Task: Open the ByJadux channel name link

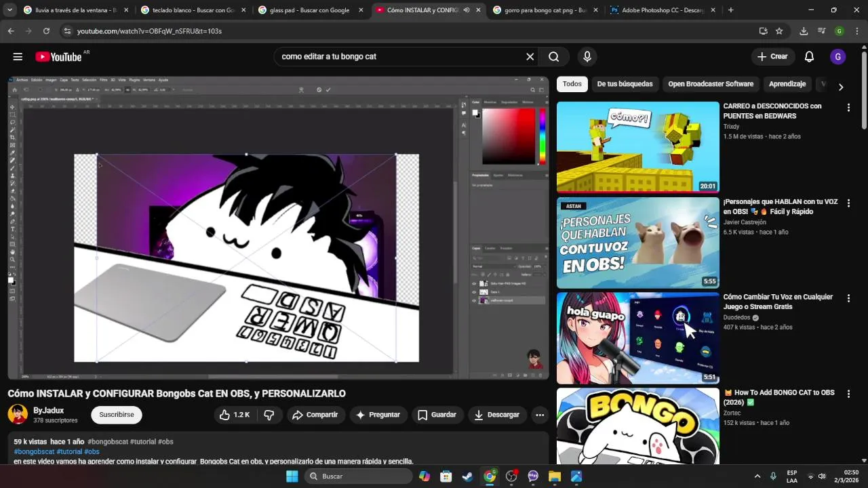Action: (x=48, y=411)
